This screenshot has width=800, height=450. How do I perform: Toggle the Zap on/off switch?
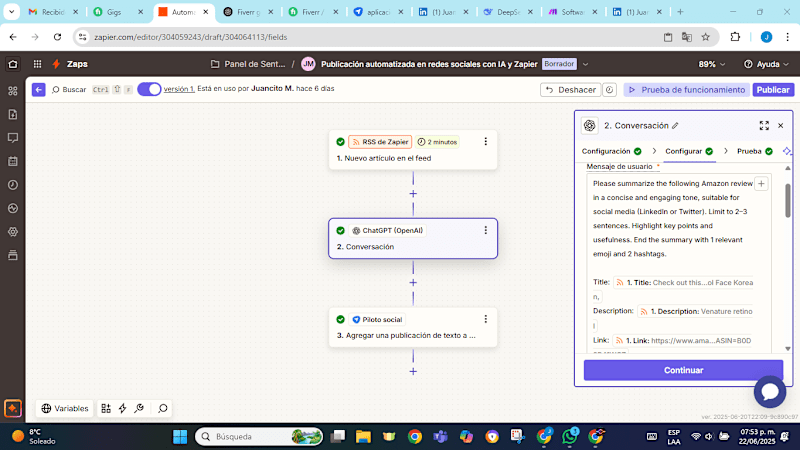149,89
